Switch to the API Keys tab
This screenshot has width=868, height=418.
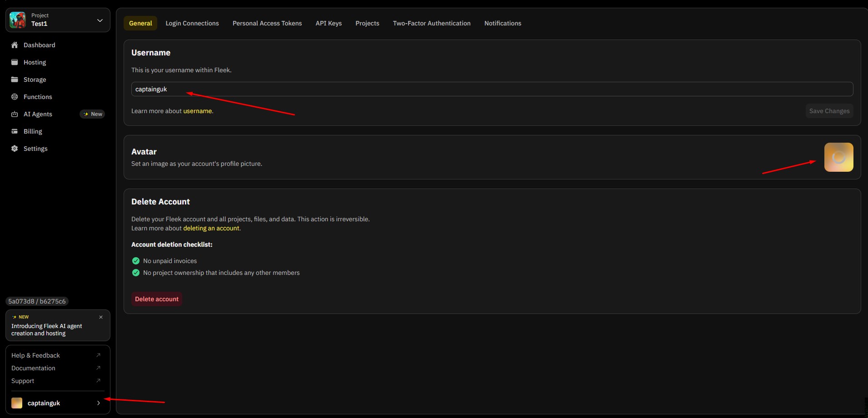click(329, 23)
